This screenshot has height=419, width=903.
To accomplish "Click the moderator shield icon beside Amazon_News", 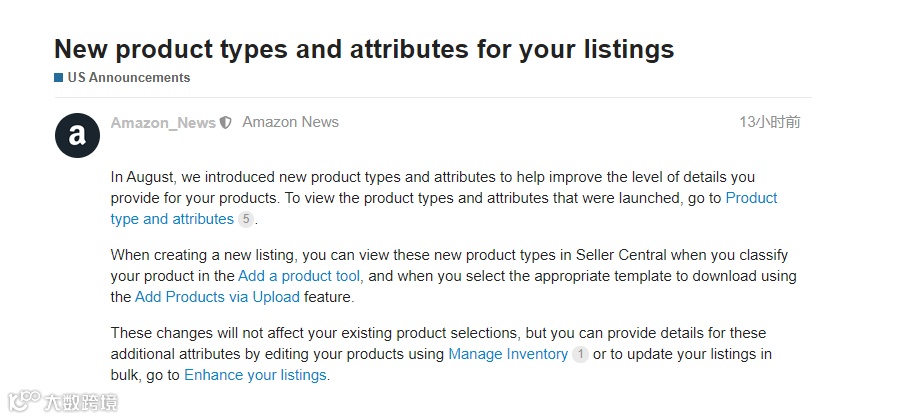I will pyautogui.click(x=226, y=123).
